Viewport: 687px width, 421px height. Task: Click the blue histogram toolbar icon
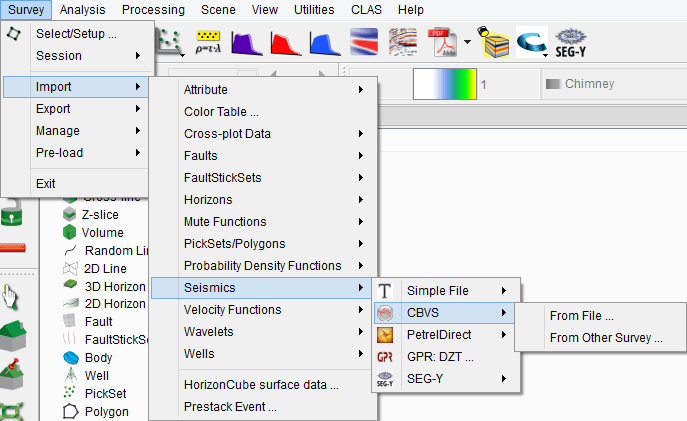[324, 42]
